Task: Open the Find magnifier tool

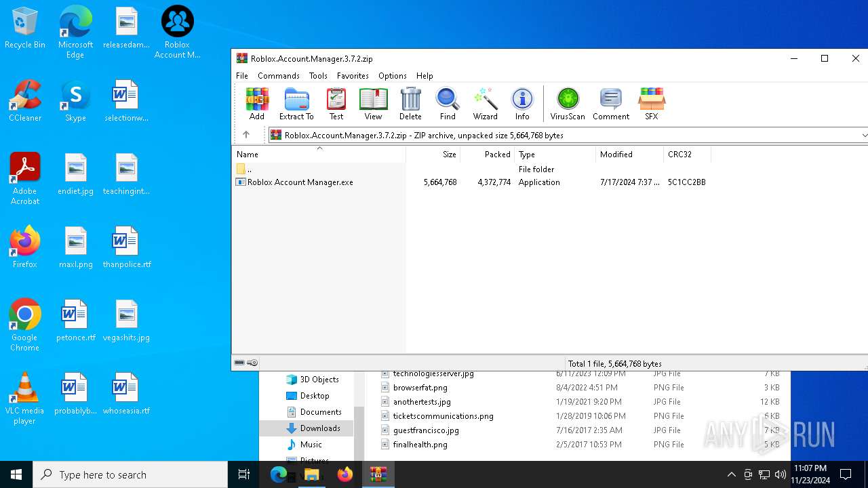Action: [448, 104]
